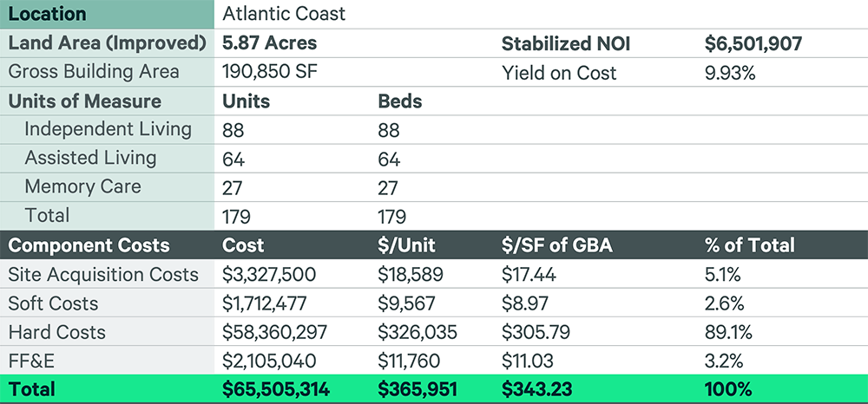Screen dimensions: 868x404
Task: Click the 190,850 SF building area
Action: tap(270, 73)
